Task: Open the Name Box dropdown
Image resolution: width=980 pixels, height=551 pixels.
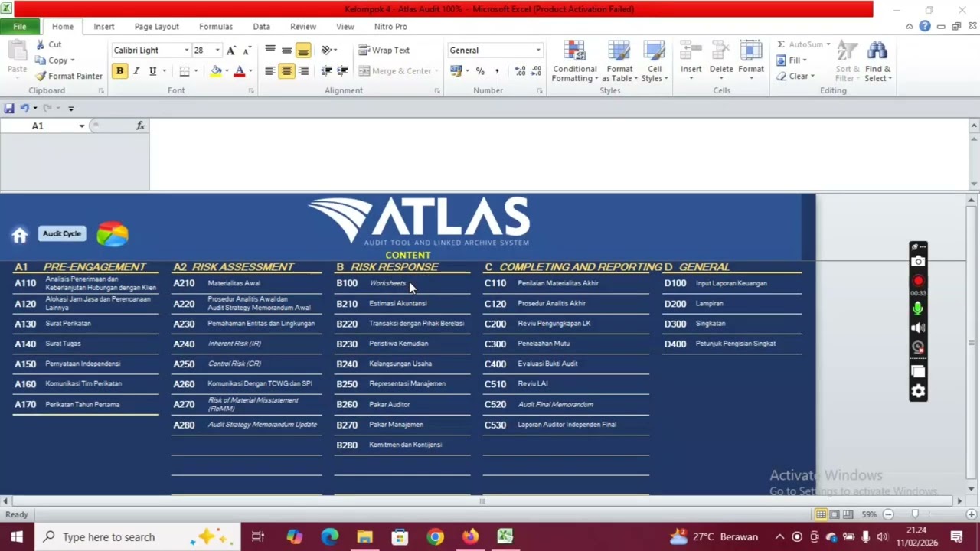Action: (81, 126)
